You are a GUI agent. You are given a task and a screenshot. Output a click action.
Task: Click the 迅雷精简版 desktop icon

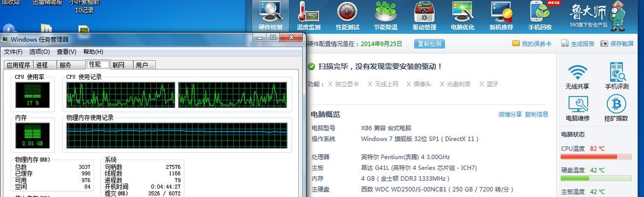click(47, 2)
